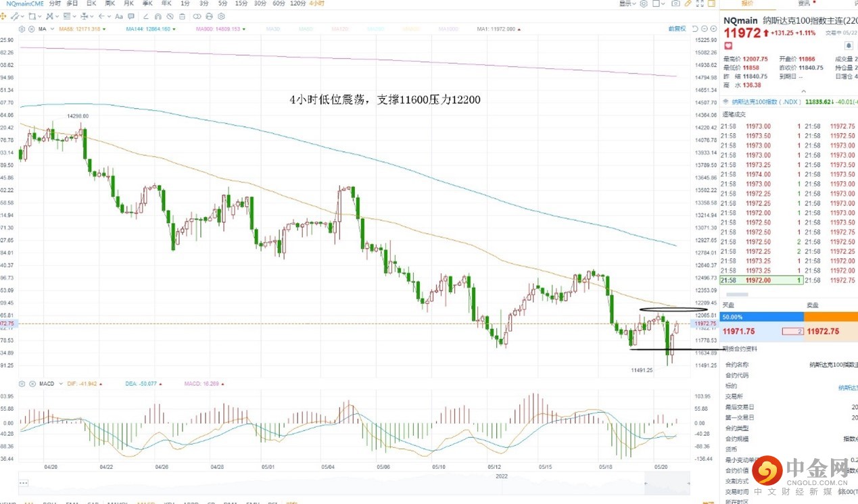
Task: Click the lock drawings icon
Action: [x=209, y=16]
